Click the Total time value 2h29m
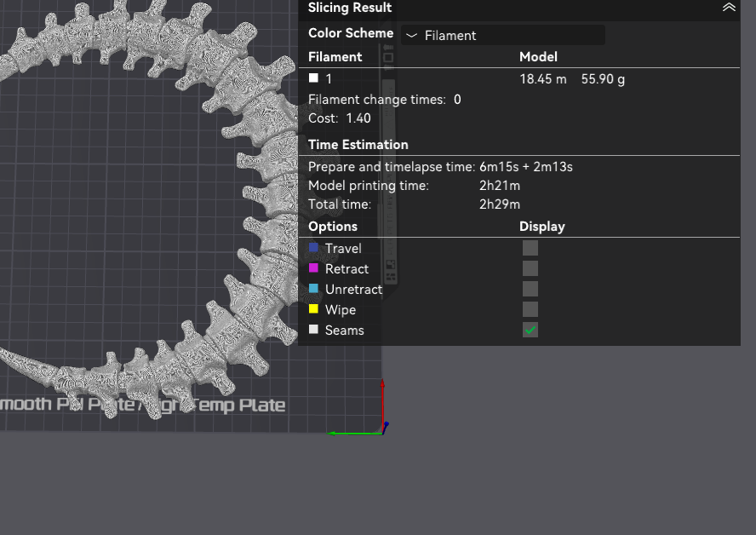This screenshot has width=756, height=535. (500, 204)
